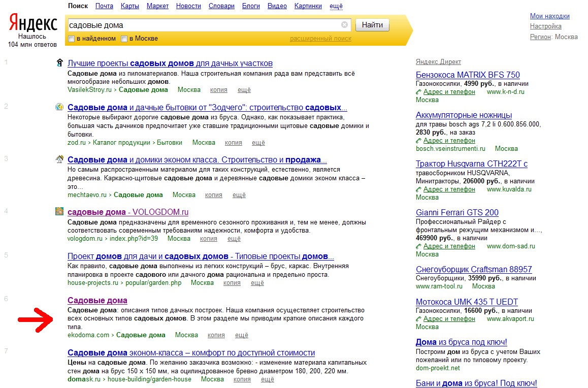Open 'Бани и дома из бруса' ad
This screenshot has width=588, height=388.
(476, 383)
